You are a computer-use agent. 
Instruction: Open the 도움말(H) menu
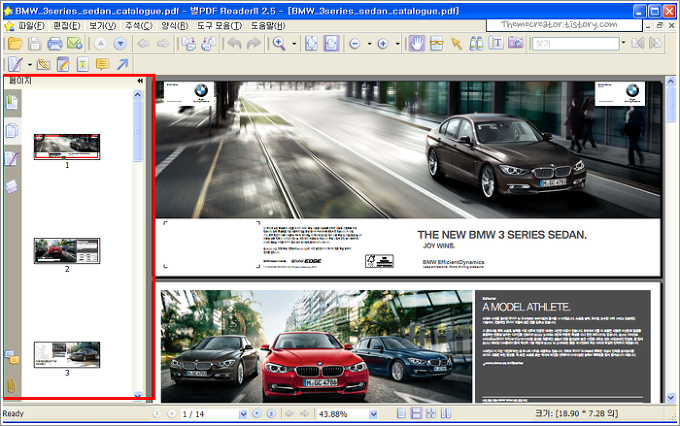268,26
